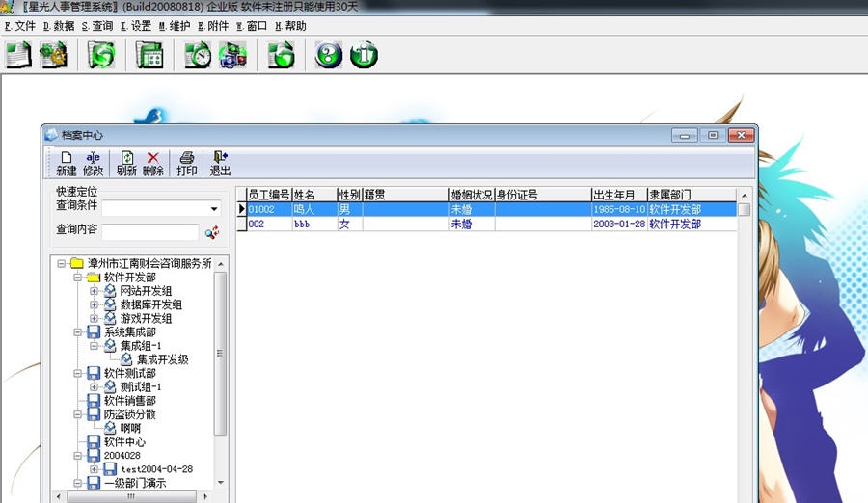
Task: Click the green globe document toolbar icon
Action: [282, 55]
